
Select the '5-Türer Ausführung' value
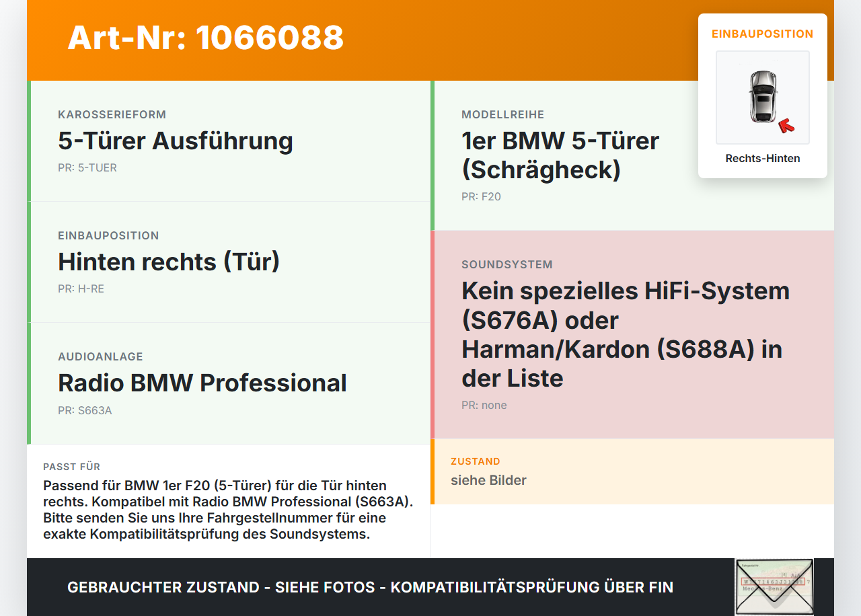coord(176,141)
